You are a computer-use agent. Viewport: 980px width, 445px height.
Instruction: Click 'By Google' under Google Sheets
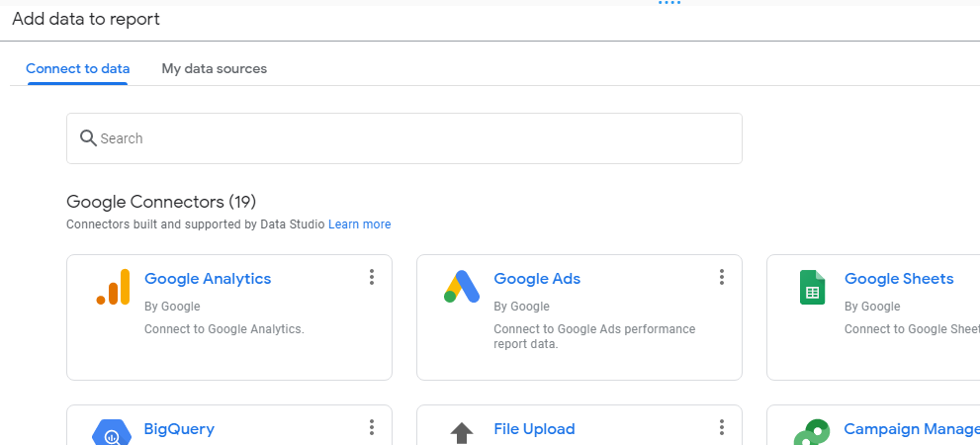(872, 307)
